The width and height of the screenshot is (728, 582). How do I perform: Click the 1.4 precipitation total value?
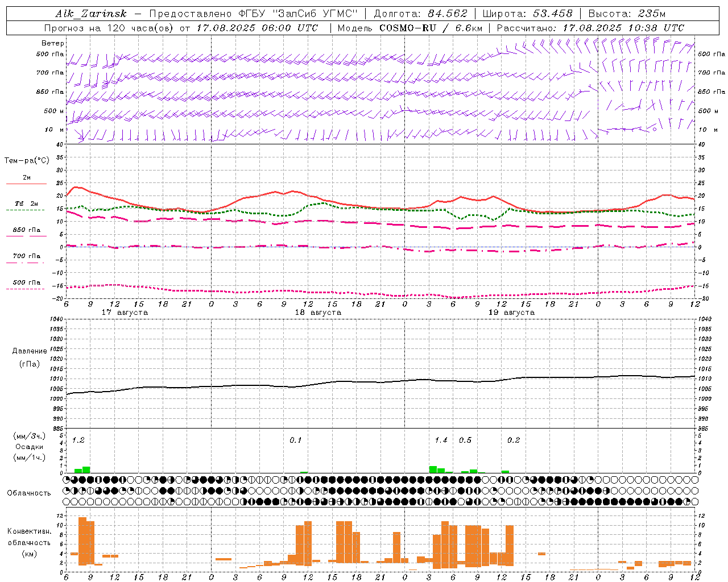441,440
